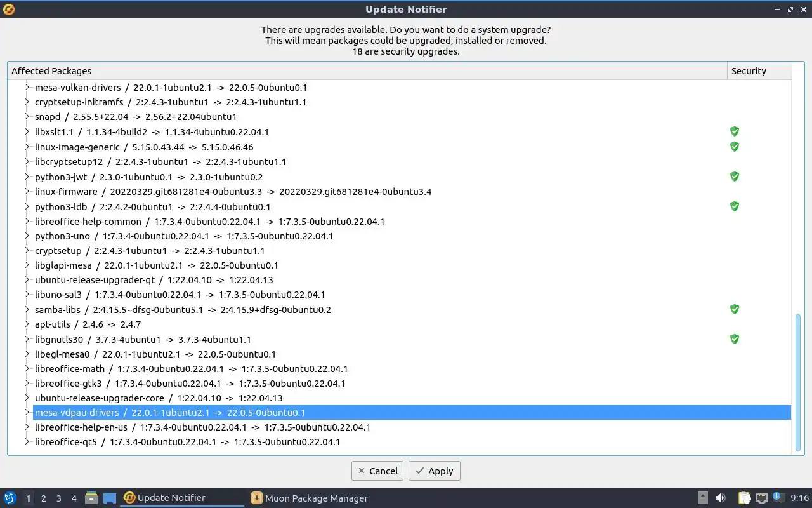Select the ubuntu-release-upgrader-qt package row

pos(412,280)
